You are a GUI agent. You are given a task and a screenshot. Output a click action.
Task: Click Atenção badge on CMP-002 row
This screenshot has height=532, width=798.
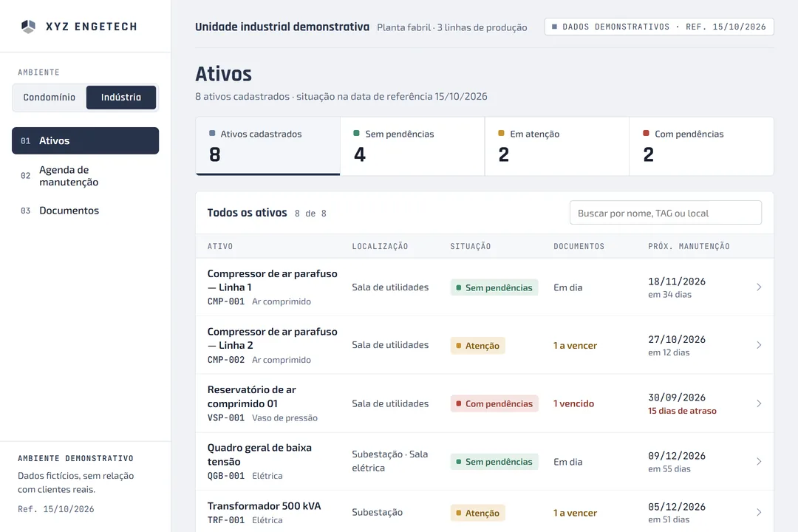pyautogui.click(x=478, y=346)
